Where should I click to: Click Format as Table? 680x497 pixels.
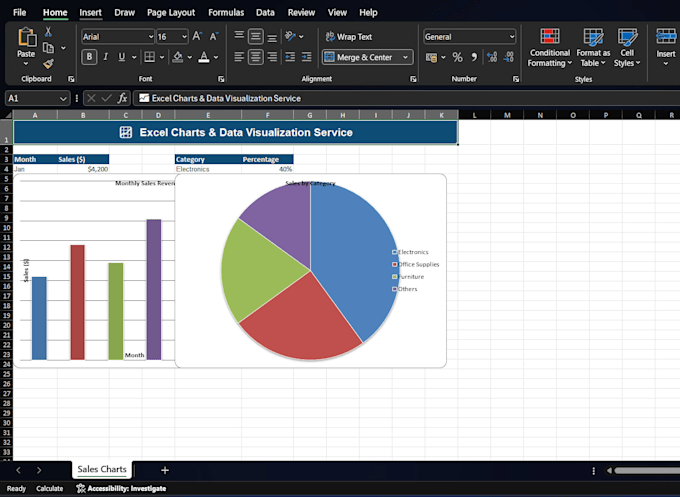[x=593, y=47]
